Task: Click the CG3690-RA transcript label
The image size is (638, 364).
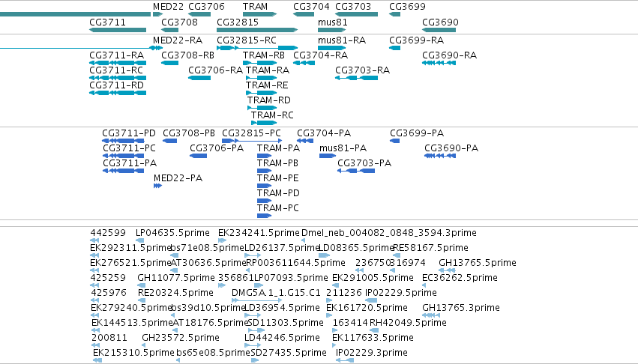Action: (449, 55)
